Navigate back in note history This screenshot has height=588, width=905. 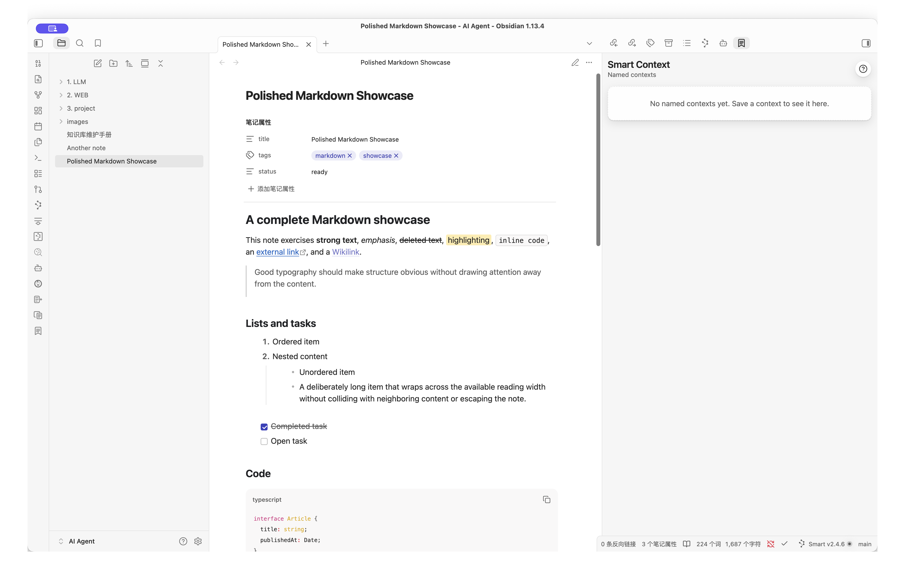[222, 62]
